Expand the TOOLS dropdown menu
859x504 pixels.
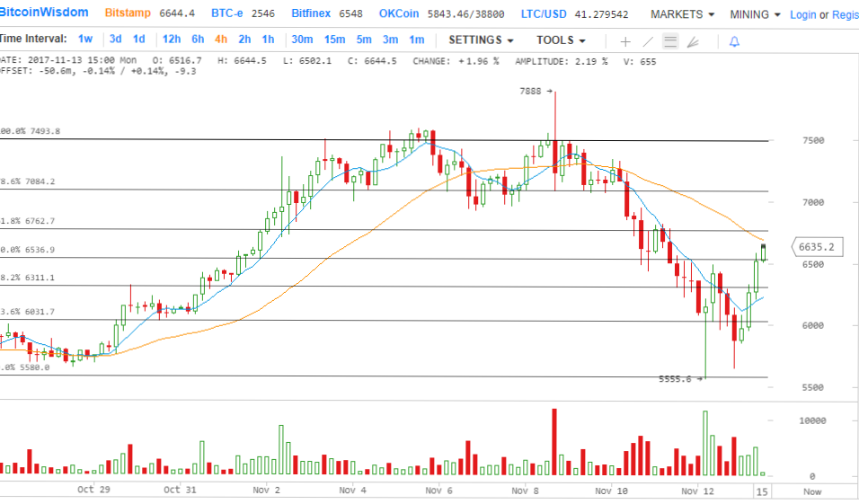561,40
